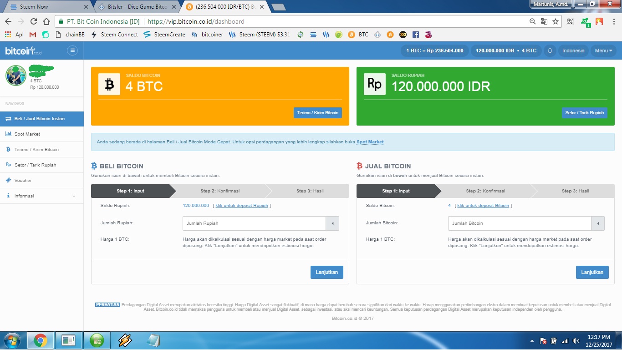Image resolution: width=622 pixels, height=364 pixels.
Task: Show hidden system tray icons
Action: tap(532, 341)
